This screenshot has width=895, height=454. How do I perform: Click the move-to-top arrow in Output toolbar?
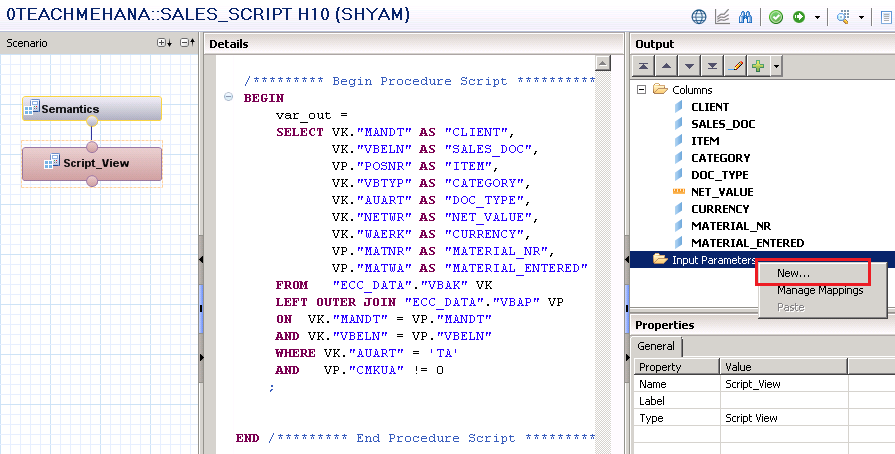644,66
